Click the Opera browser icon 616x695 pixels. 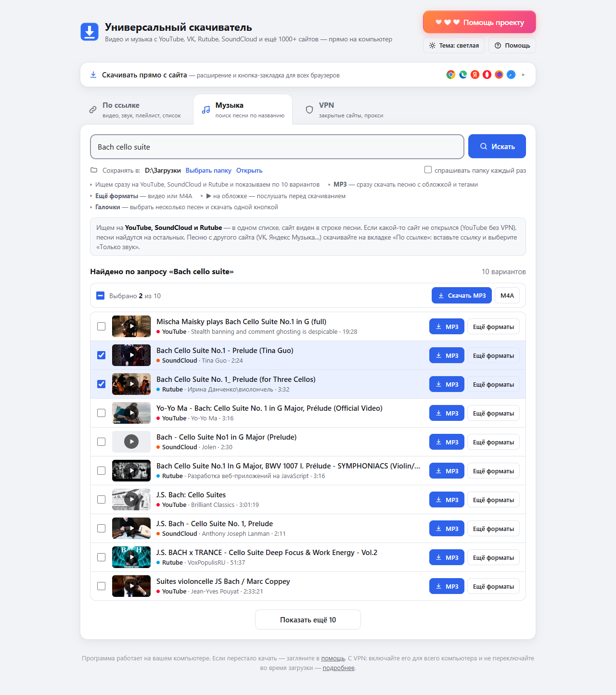487,75
